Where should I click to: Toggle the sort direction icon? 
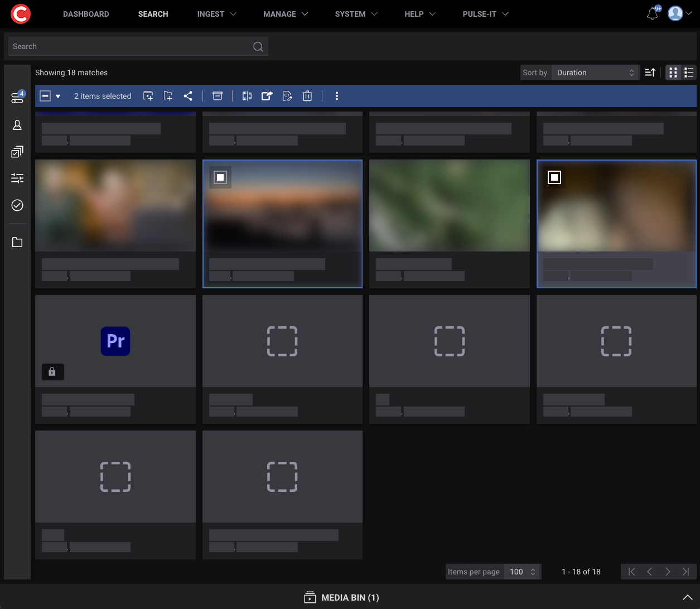click(650, 72)
